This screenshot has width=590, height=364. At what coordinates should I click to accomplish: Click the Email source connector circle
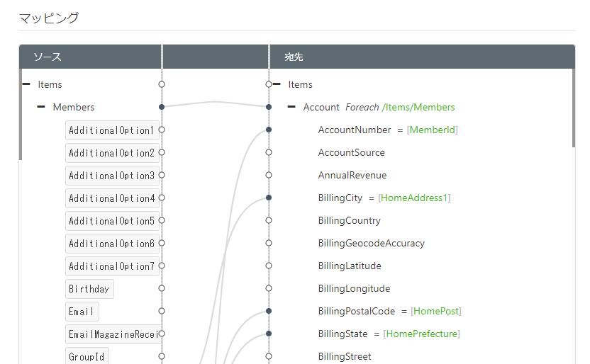pos(162,311)
